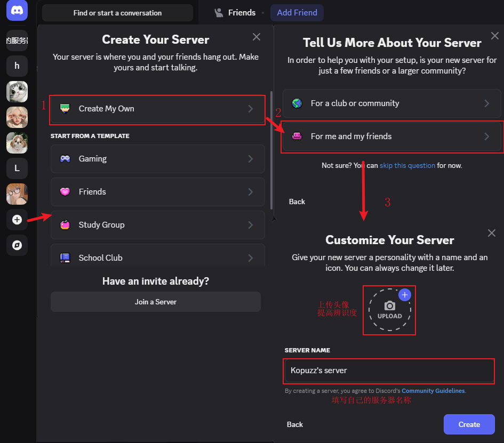Screen dimensions: 504x443
Task: Click the Join a Server button
Action: (156, 302)
